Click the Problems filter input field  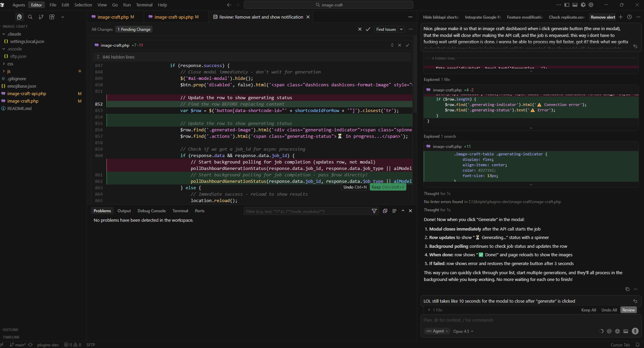coord(306,211)
